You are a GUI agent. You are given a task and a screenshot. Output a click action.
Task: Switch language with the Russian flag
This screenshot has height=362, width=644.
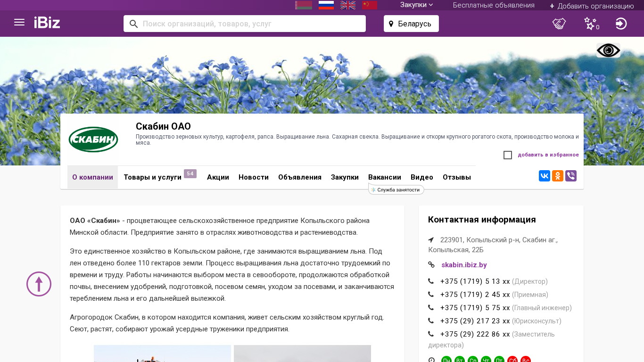[326, 5]
